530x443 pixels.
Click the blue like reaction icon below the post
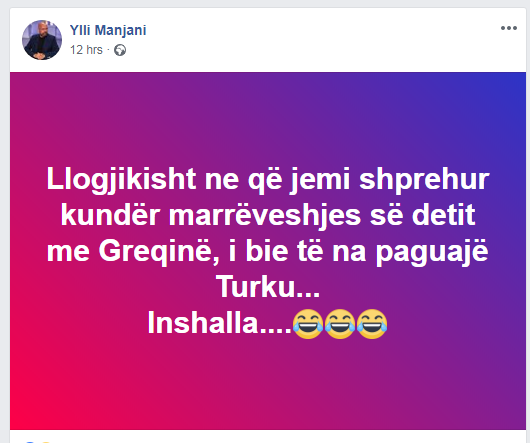pyautogui.click(x=30, y=442)
